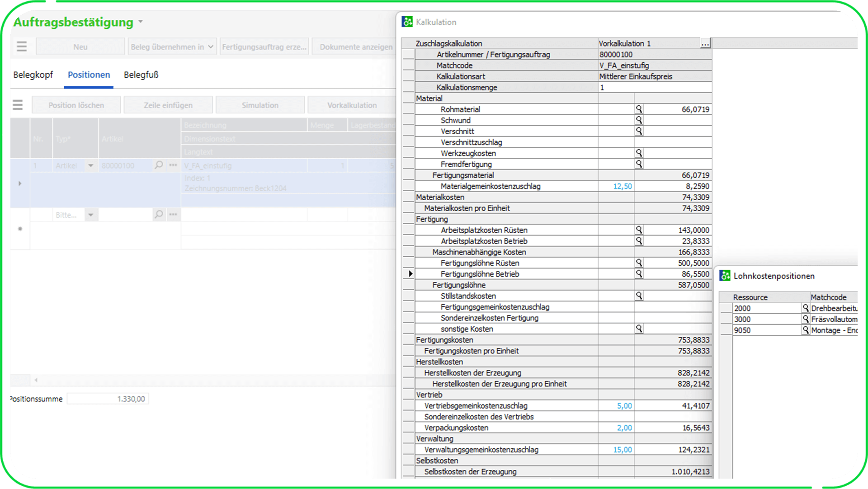This screenshot has height=489, width=868.
Task: Open the Bitte... type dropdown in new row
Action: coord(91,215)
